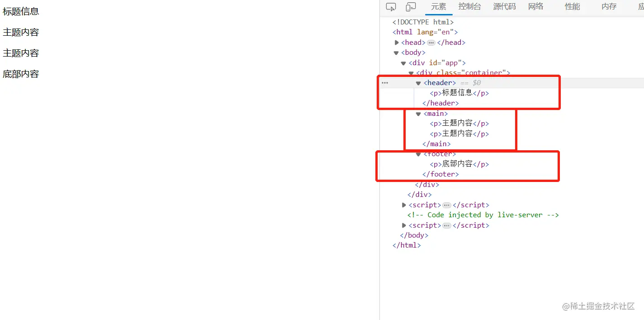
Task: Click the first 主题内容 paragraph on the page
Action: tap(21, 32)
